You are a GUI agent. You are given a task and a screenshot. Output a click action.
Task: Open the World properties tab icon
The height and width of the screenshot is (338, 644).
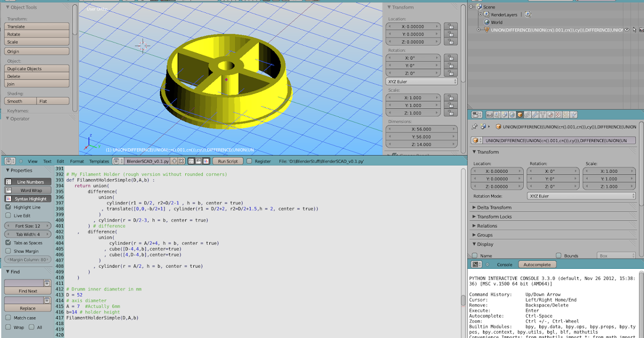(x=512, y=114)
